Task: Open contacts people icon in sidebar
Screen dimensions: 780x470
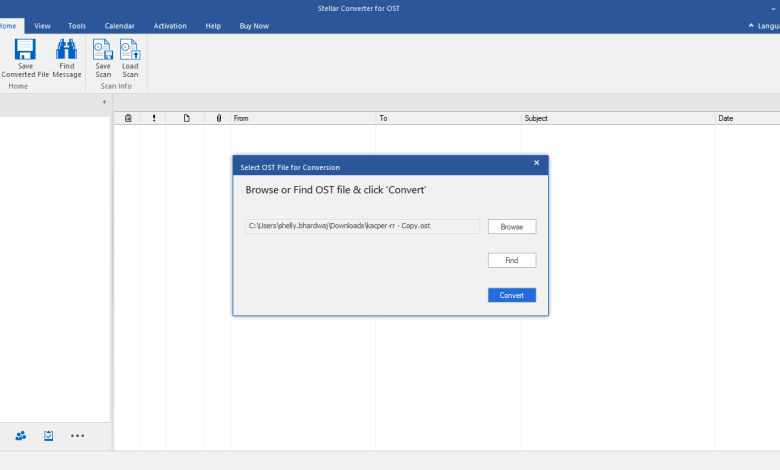Action: 20,436
